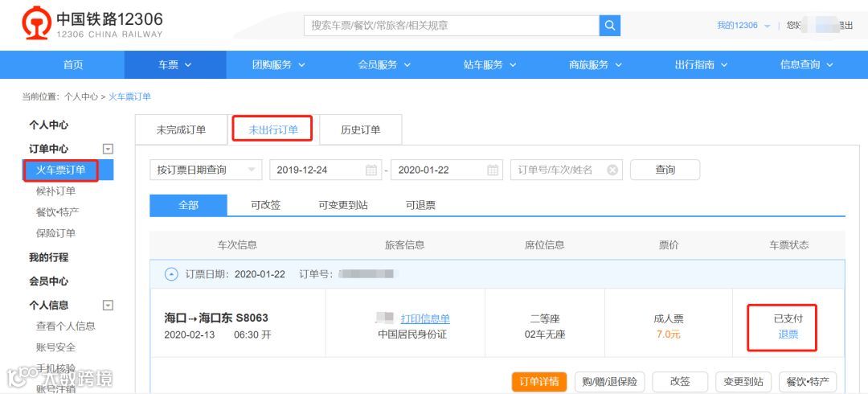
Task: Collapse the 订单中心 sidebar section
Action: coord(108,149)
